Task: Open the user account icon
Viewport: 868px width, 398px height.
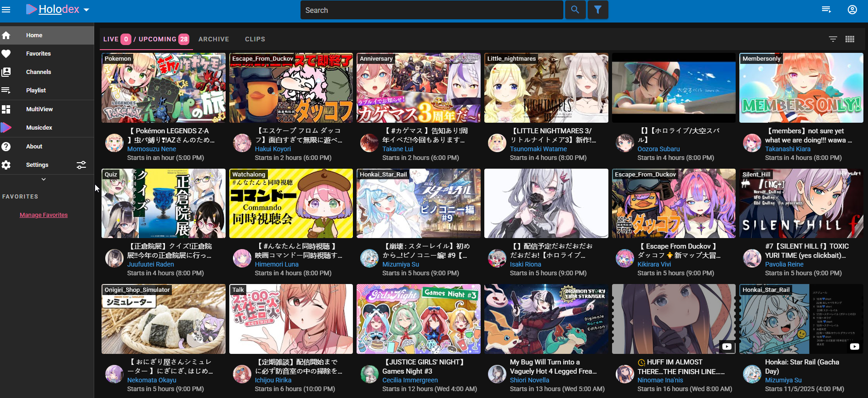Action: (x=852, y=10)
